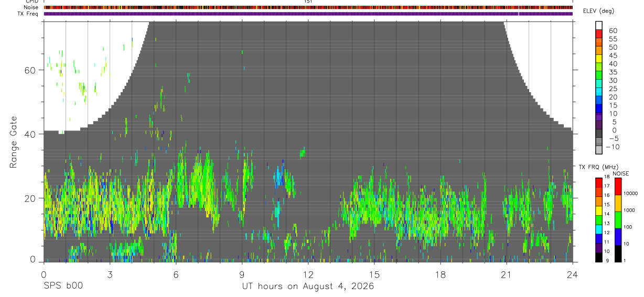Click the Noise strip label at top
The image size is (644, 297).
coord(30,8)
